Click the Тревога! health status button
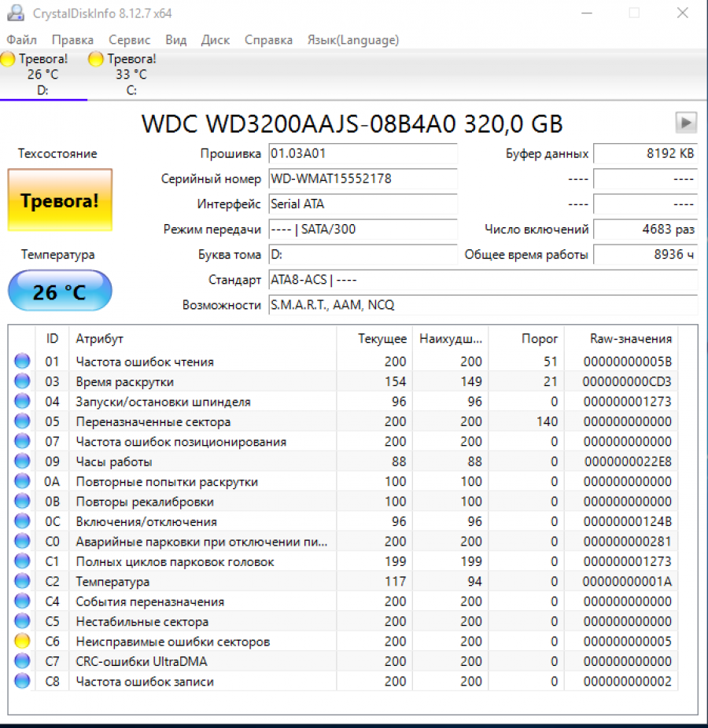The height and width of the screenshot is (728, 708). coord(59,200)
